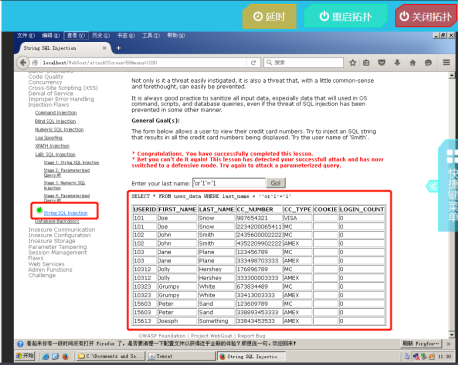The height and width of the screenshot is (365, 458).
Task: Open Denial of Service category
Action: pyautogui.click(x=51, y=94)
